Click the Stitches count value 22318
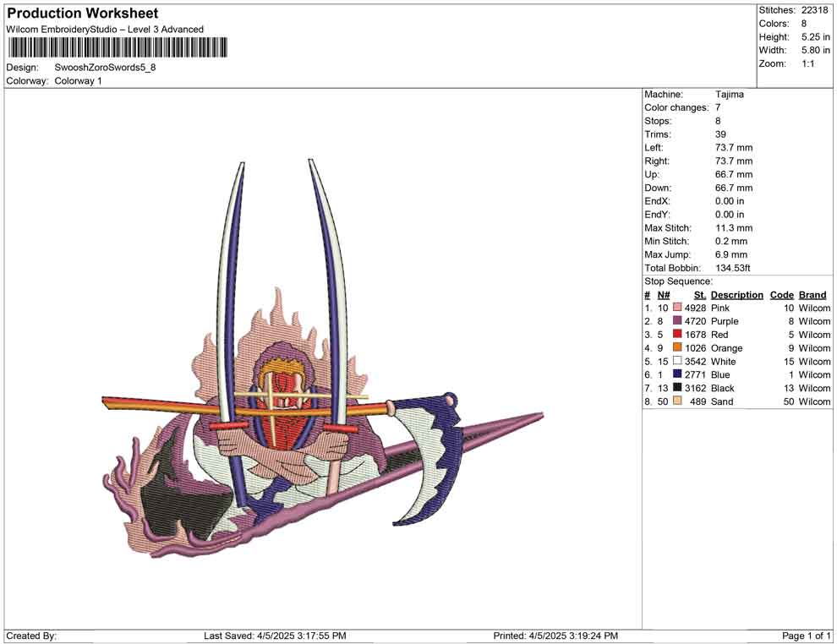Image resolution: width=837 pixels, height=644 pixels. (816, 10)
